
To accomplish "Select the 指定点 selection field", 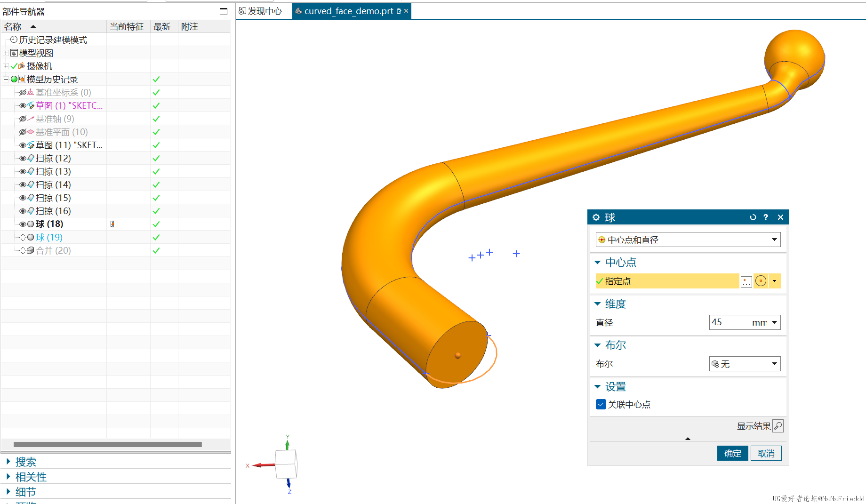I will 667,281.
